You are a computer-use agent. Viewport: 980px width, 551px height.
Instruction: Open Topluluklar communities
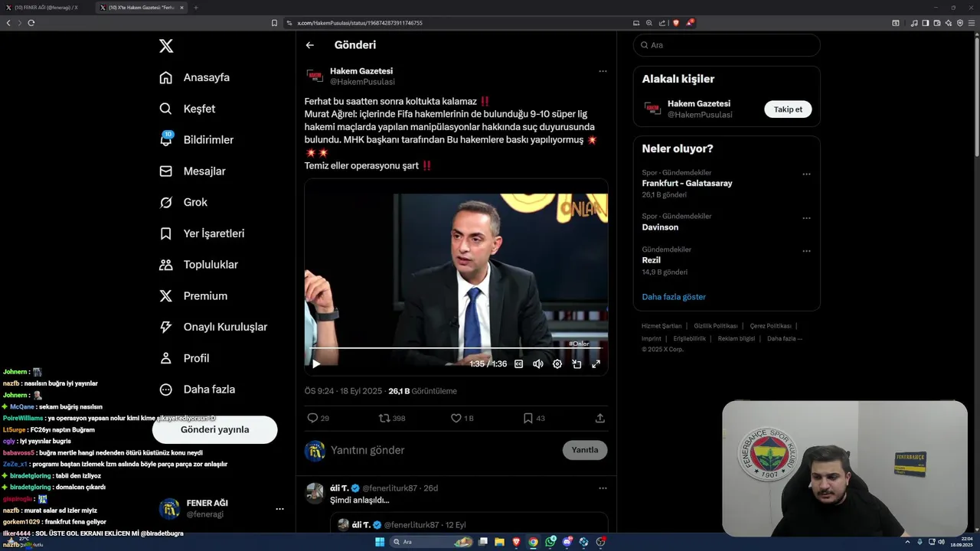click(x=198, y=265)
